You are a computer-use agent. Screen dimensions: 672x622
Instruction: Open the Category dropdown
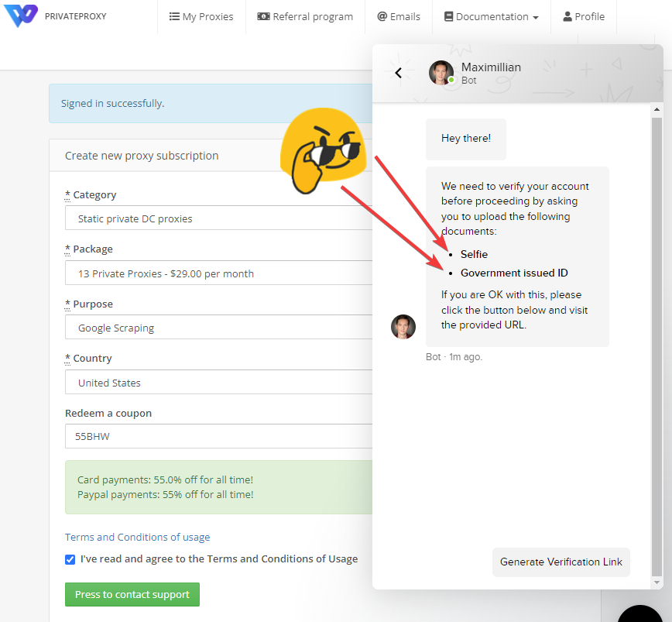(218, 218)
